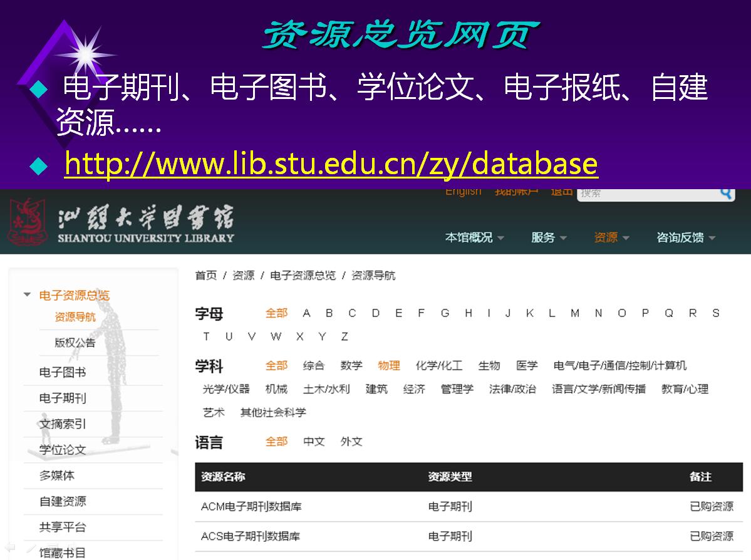Click the blue magnifier search icon
The height and width of the screenshot is (560, 751).
(x=726, y=193)
